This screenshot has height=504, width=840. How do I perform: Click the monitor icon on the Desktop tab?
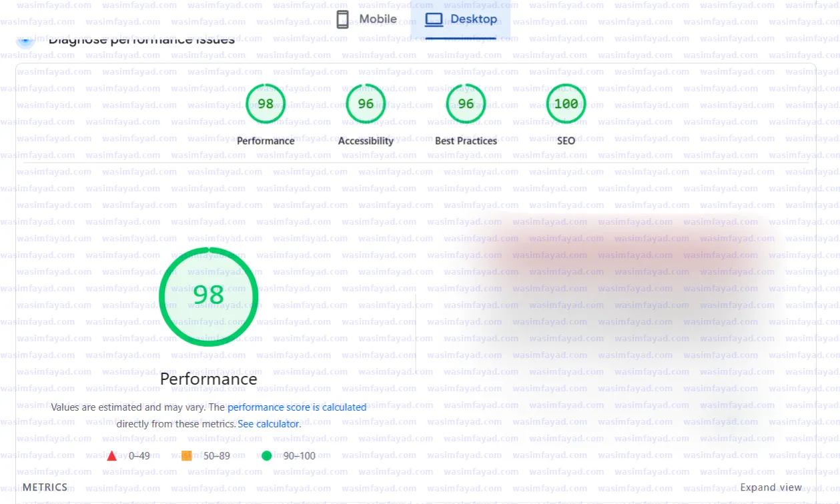pyautogui.click(x=434, y=19)
